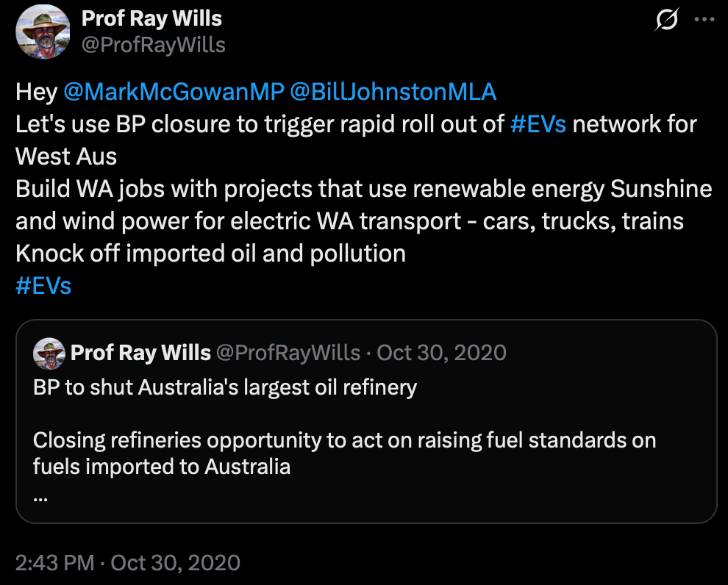Click the quoted tweet's small avatar
Viewport: 728px width, 585px height.
pyautogui.click(x=49, y=353)
